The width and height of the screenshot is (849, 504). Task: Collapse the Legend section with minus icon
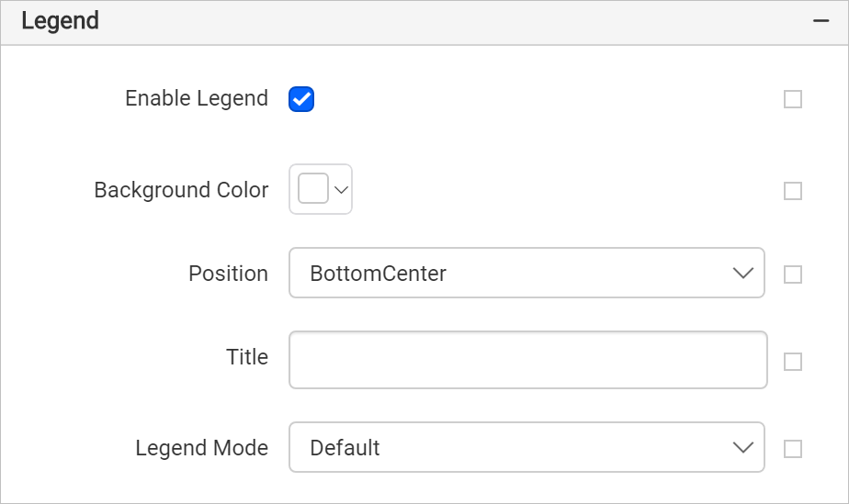(x=821, y=21)
